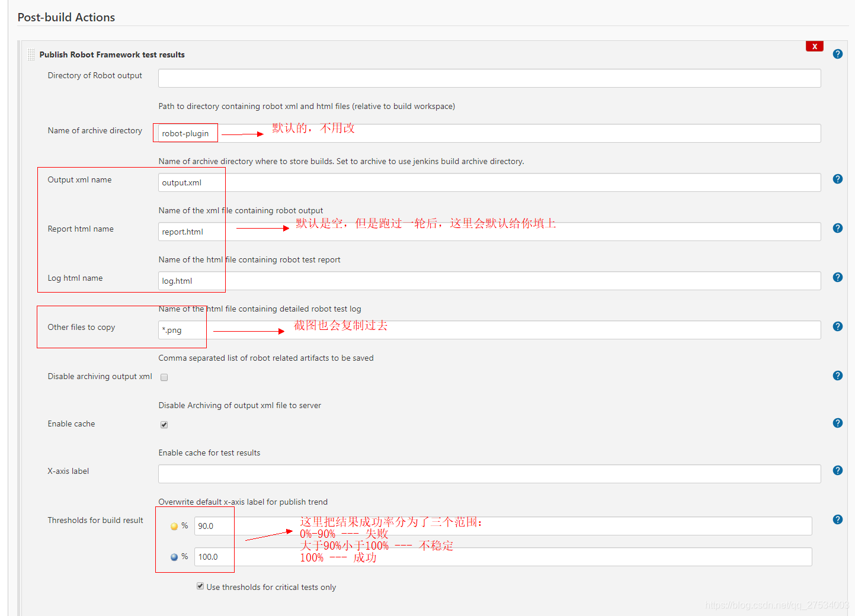Click the blue pass threshold indicator
Image resolution: width=855 pixels, height=616 pixels.
(174, 556)
